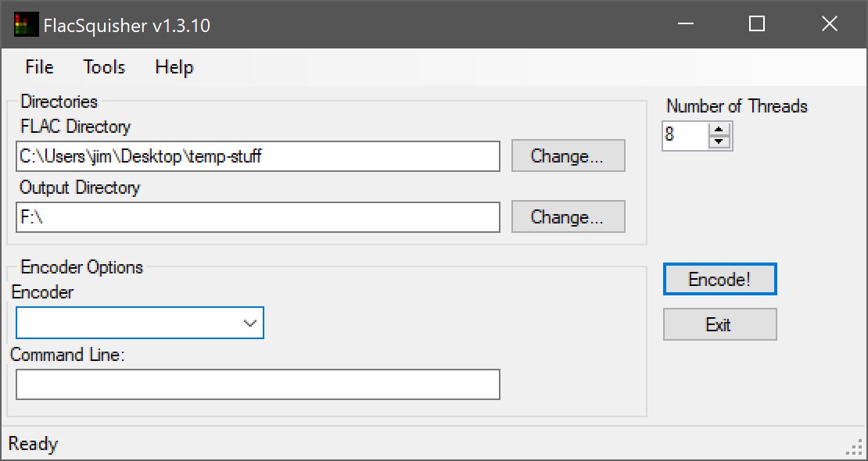
Task: Click the Output Directory path field
Action: click(x=257, y=217)
